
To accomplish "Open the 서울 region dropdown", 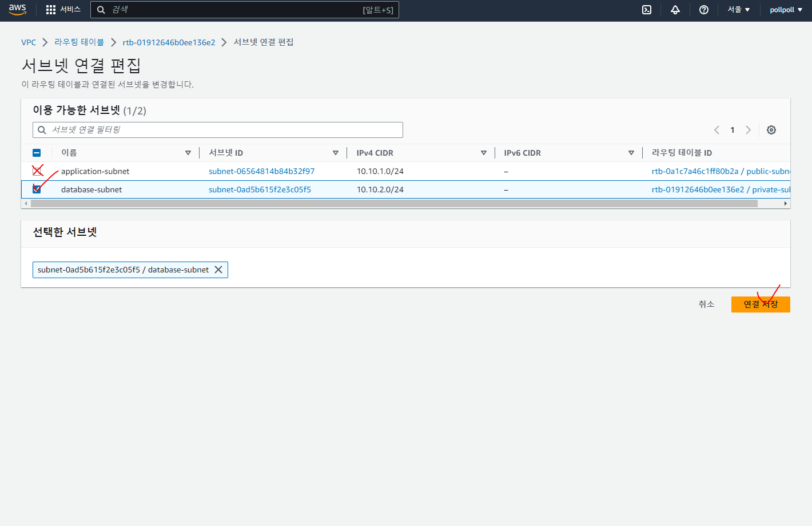I will coord(739,10).
